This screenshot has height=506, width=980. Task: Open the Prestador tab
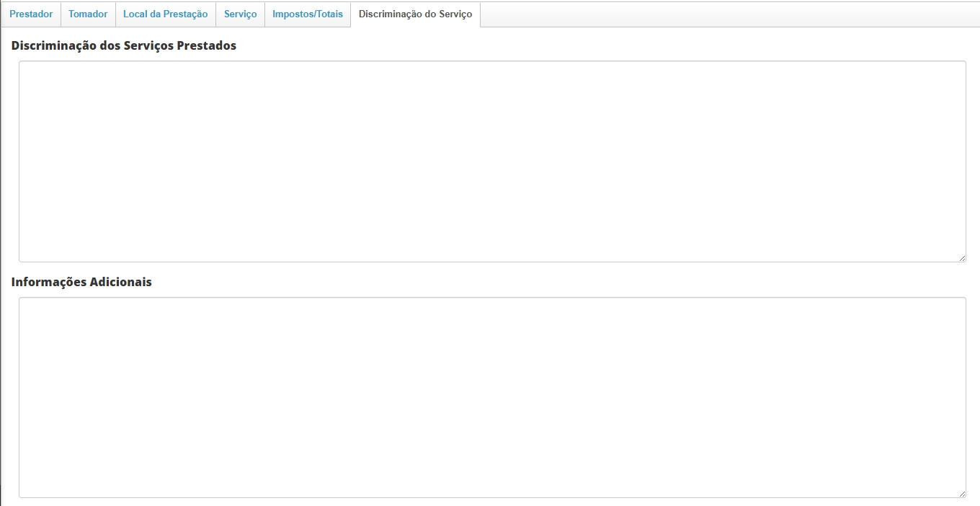tap(31, 14)
